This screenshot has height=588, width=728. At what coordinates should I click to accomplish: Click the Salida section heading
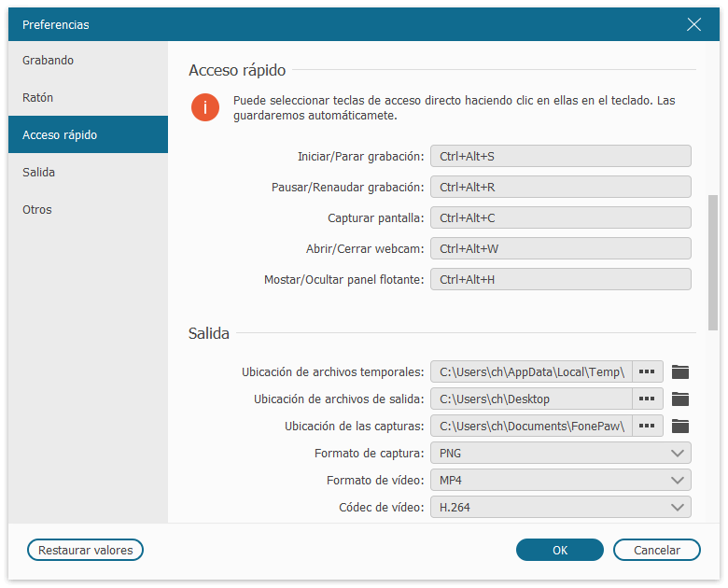tap(209, 333)
